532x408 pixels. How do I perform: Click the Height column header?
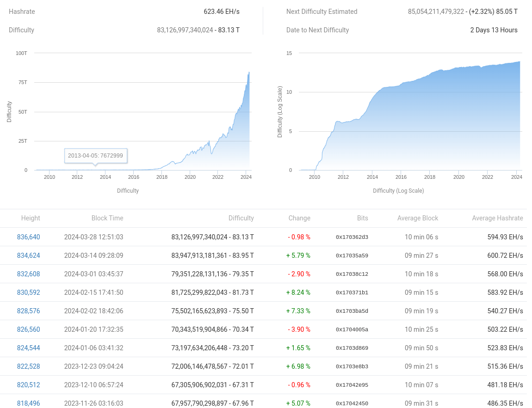coord(31,218)
